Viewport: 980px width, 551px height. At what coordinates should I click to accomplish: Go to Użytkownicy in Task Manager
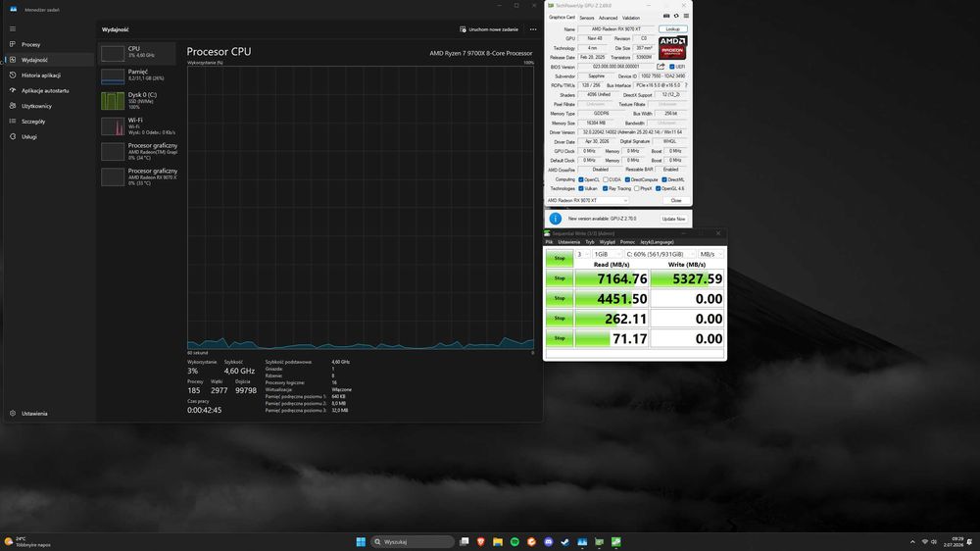click(48, 106)
